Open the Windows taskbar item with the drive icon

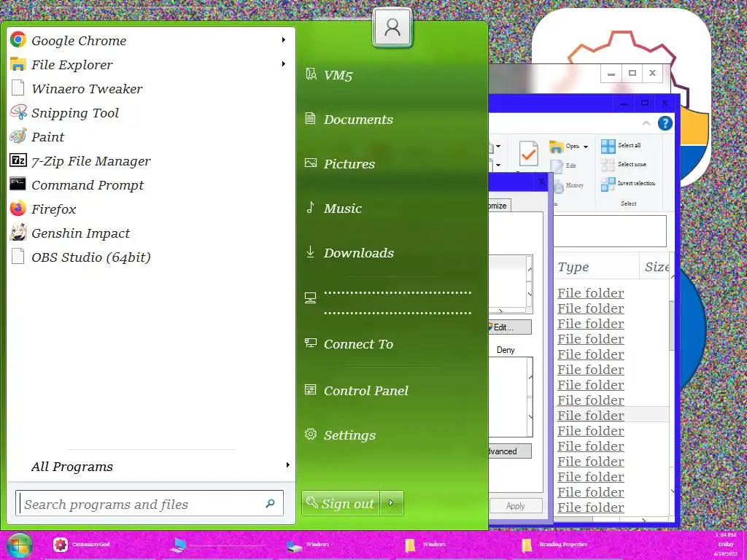(333, 544)
